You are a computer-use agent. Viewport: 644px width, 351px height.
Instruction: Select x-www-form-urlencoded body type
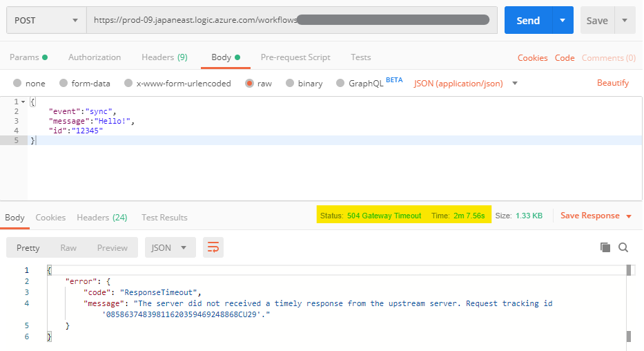[x=128, y=84]
